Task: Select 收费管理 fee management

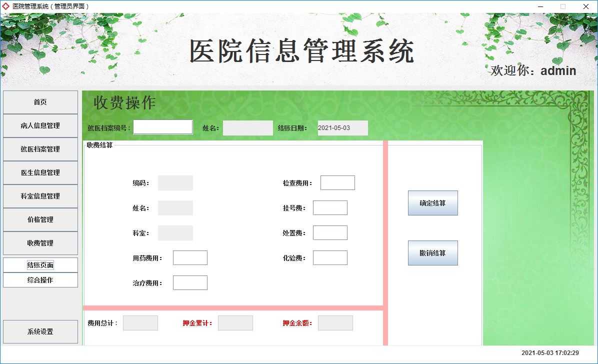Action: (40, 243)
